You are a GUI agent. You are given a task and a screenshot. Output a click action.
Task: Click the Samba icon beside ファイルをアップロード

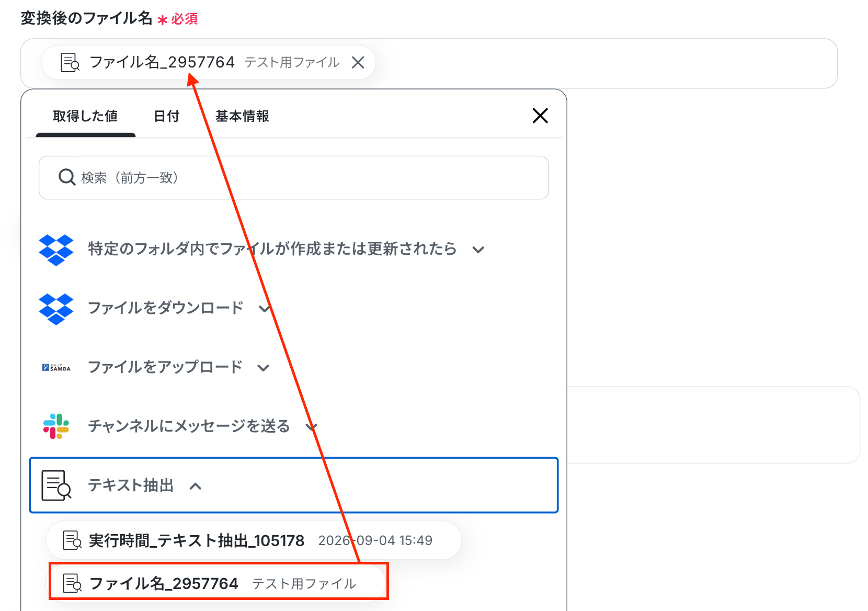pyautogui.click(x=56, y=368)
